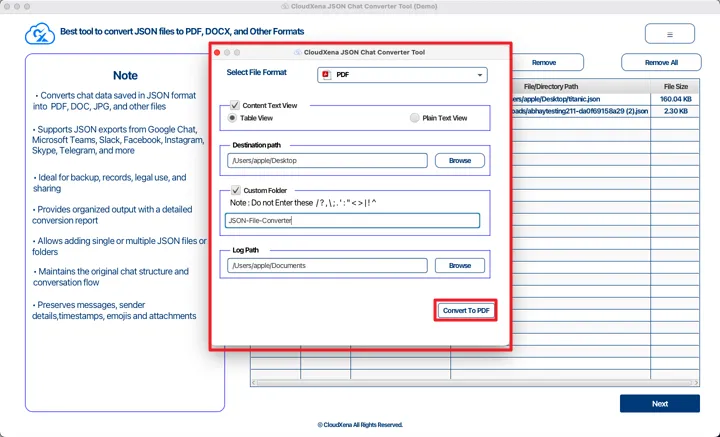Screen dimensions: 720x437
Task: Click the dialog's zoom window button
Action: tap(237, 51)
